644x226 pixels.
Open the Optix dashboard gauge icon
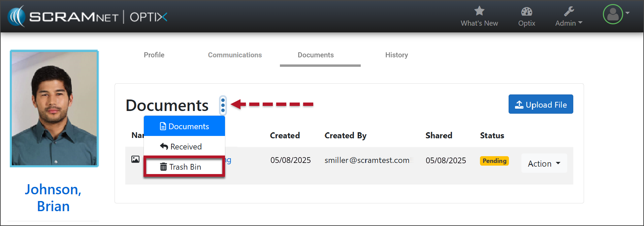526,11
